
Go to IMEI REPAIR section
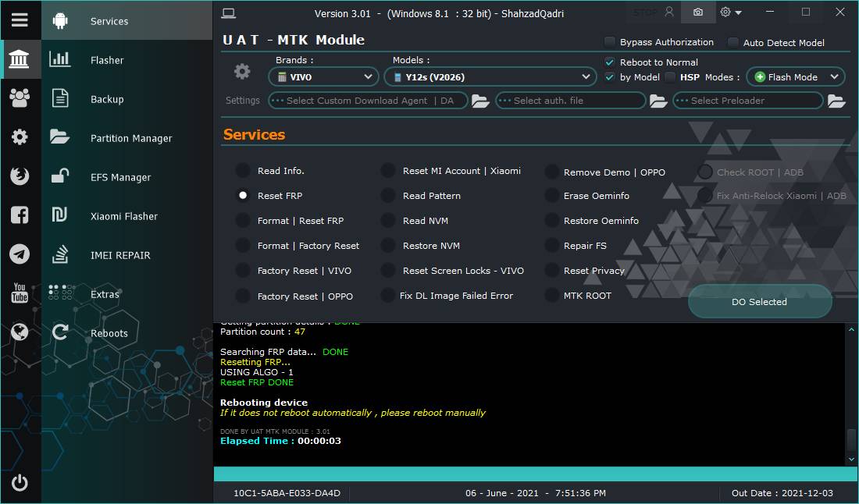pos(120,255)
